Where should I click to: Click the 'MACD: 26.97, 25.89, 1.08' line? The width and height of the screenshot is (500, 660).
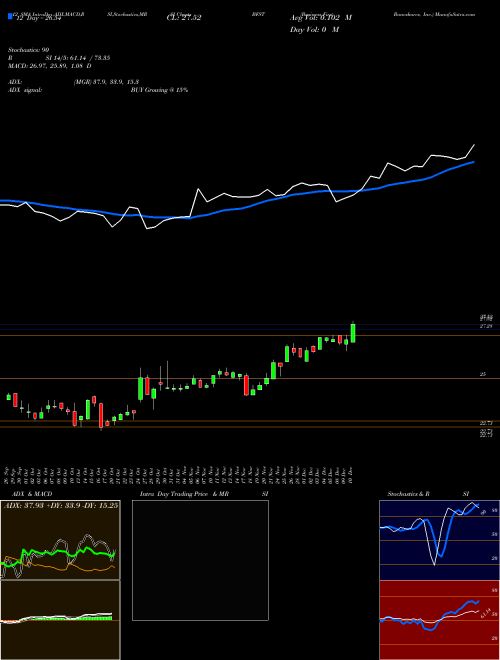pyautogui.click(x=47, y=66)
